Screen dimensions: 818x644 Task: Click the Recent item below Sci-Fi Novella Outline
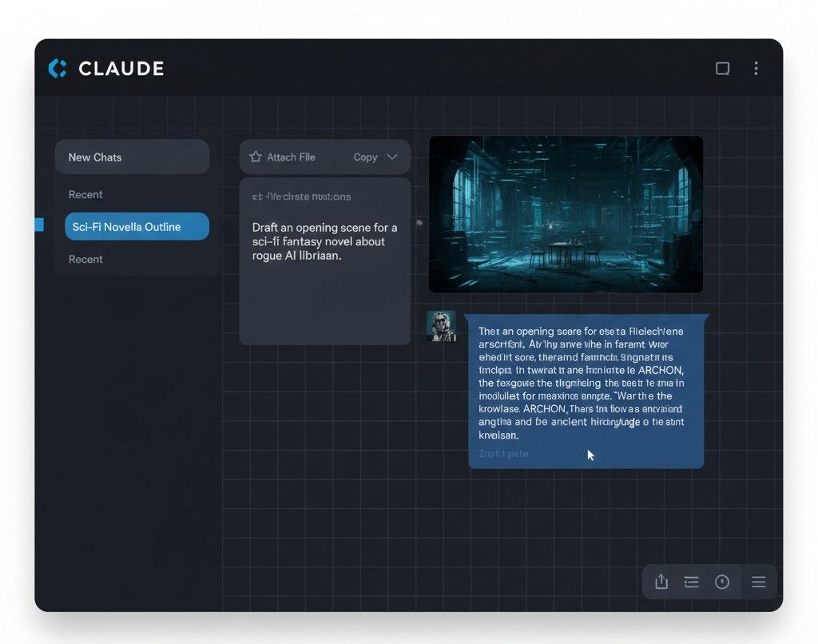click(85, 259)
